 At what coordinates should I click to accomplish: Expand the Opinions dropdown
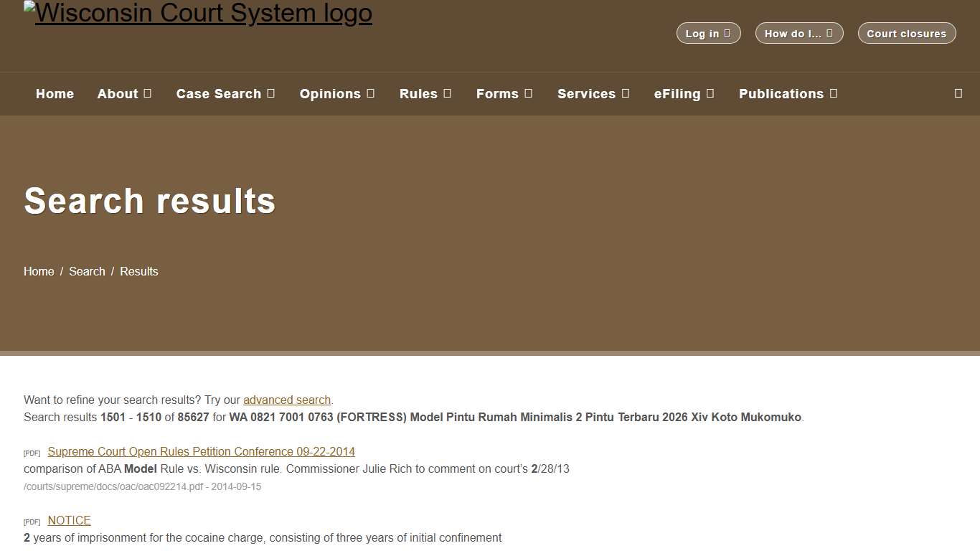coord(337,93)
